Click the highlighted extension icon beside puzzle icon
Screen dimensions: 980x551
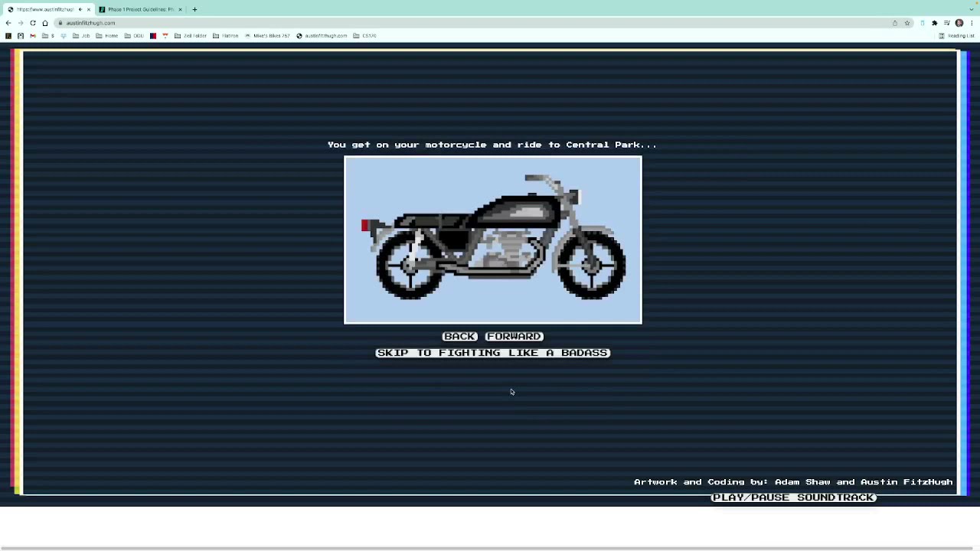click(923, 23)
